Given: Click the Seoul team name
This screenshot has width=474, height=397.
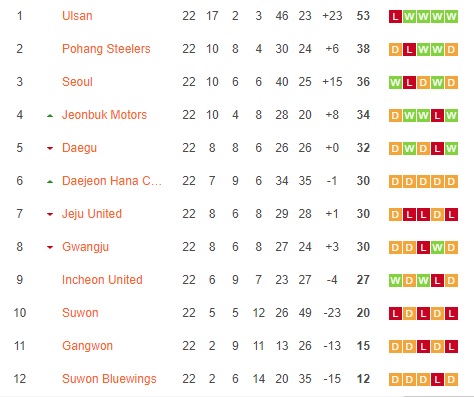Looking at the screenshot, I should point(77,82).
